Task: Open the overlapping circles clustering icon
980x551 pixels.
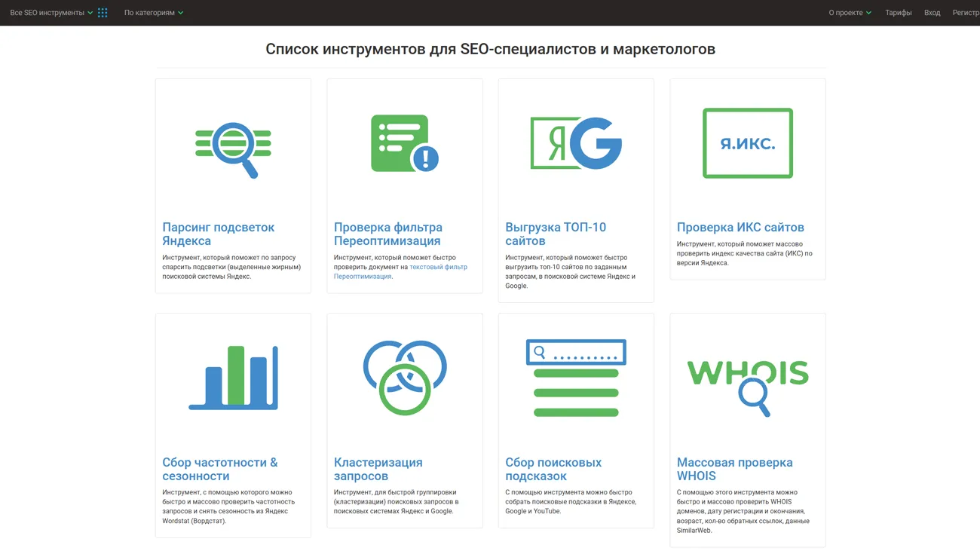Action: (405, 378)
